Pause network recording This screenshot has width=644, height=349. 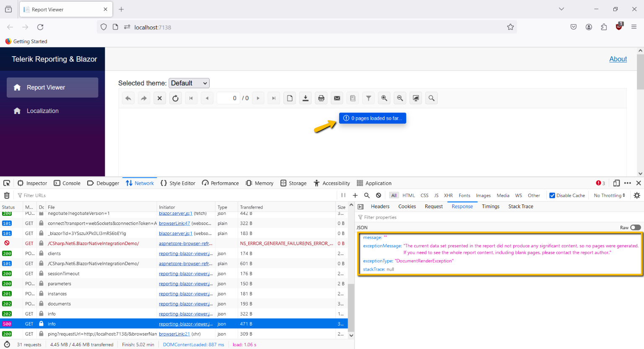click(x=343, y=195)
